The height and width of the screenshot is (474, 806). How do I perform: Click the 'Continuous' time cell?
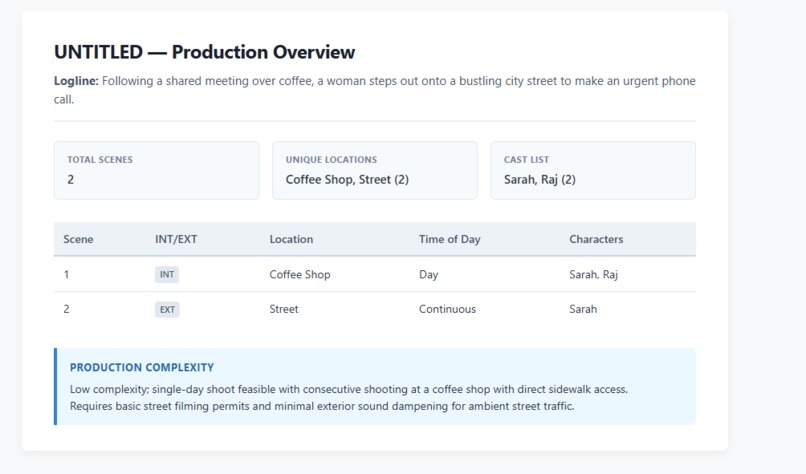447,309
